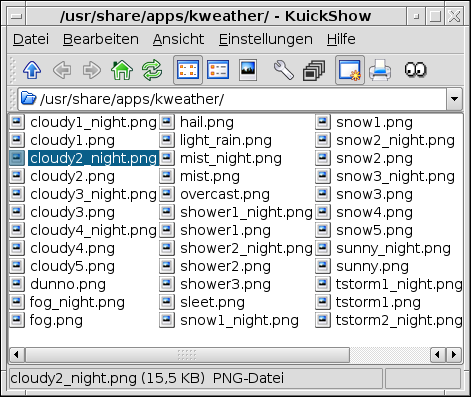Image resolution: width=471 pixels, height=397 pixels.
Task: Select file tstorm1.png
Action: [378, 302]
